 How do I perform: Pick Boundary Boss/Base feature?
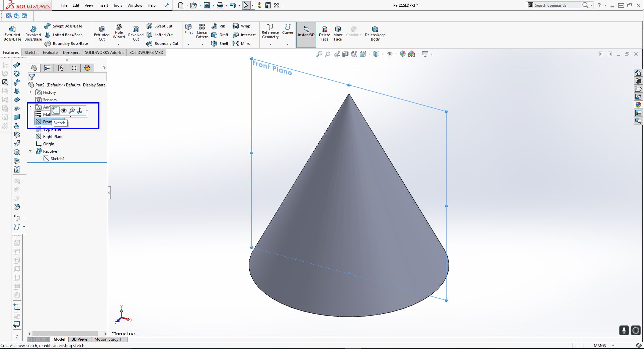[x=66, y=44]
